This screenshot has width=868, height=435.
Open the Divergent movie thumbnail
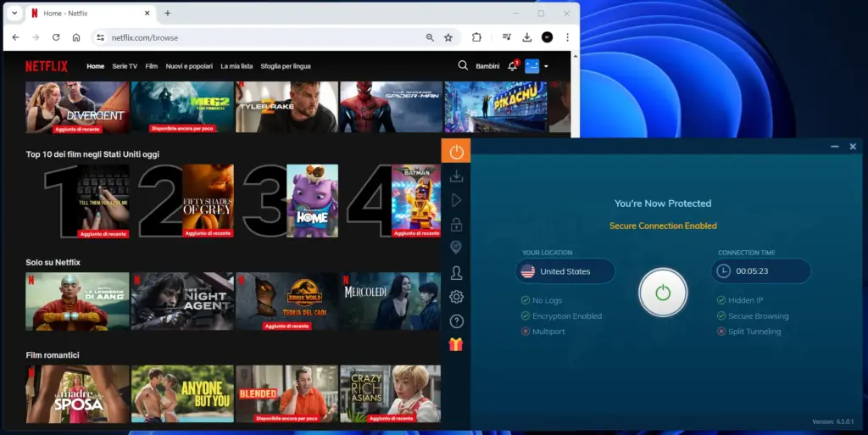click(77, 108)
